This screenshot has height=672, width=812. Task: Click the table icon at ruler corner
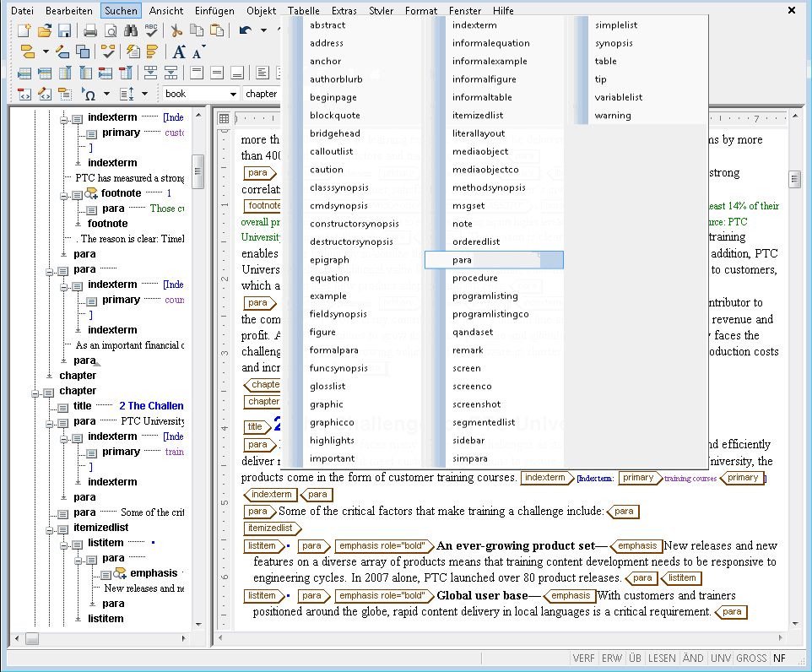224,118
